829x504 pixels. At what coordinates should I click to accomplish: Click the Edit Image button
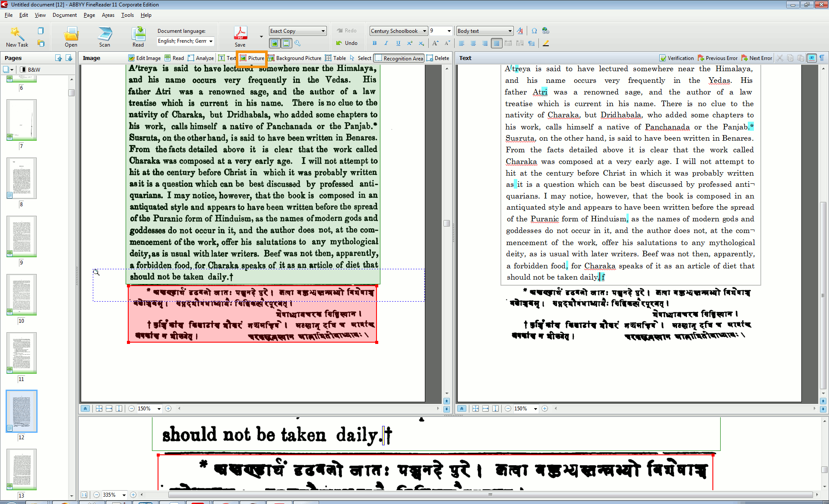(x=145, y=58)
